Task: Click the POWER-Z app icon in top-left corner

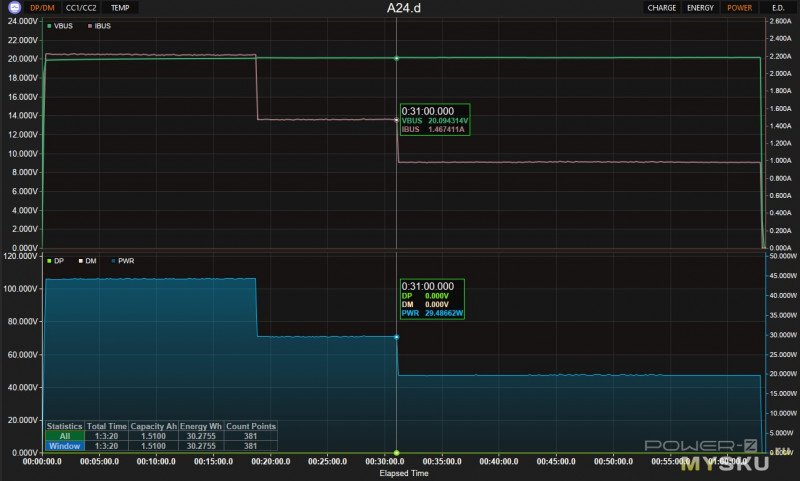Action: (11, 7)
